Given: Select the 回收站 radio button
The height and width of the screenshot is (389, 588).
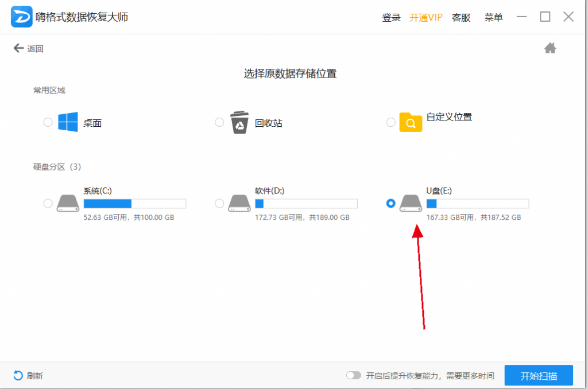Looking at the screenshot, I should (x=219, y=122).
